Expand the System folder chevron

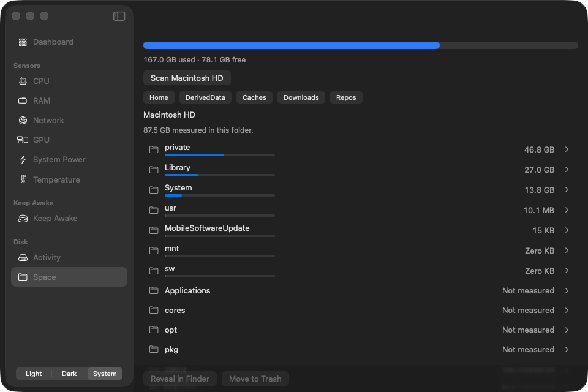(x=567, y=190)
